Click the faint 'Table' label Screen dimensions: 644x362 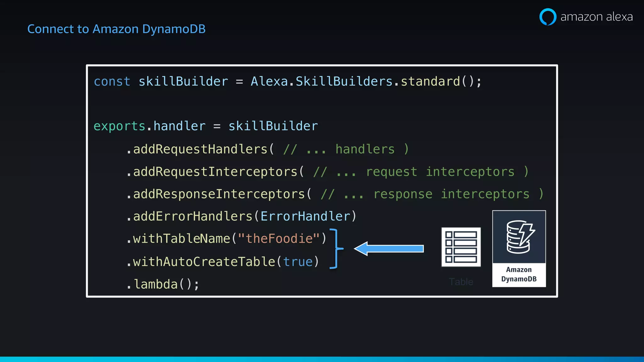coord(461,282)
